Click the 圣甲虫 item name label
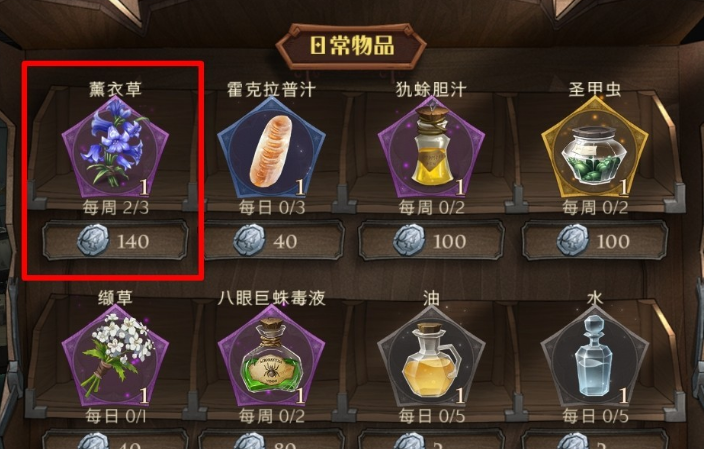 point(595,89)
